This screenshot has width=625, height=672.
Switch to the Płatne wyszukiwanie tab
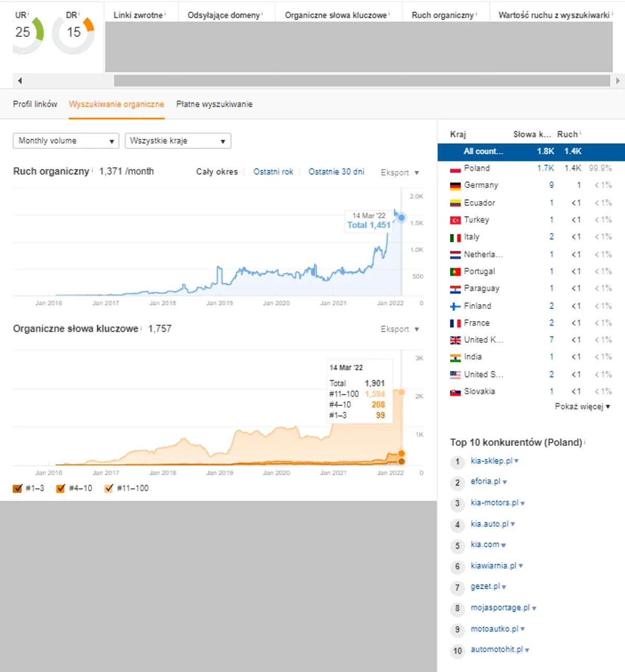pos(214,104)
